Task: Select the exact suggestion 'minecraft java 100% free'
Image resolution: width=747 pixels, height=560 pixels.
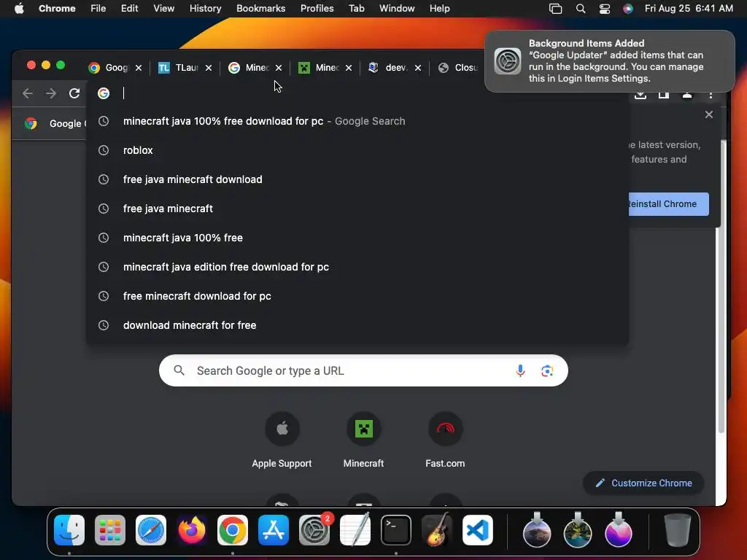Action: [x=357, y=238]
